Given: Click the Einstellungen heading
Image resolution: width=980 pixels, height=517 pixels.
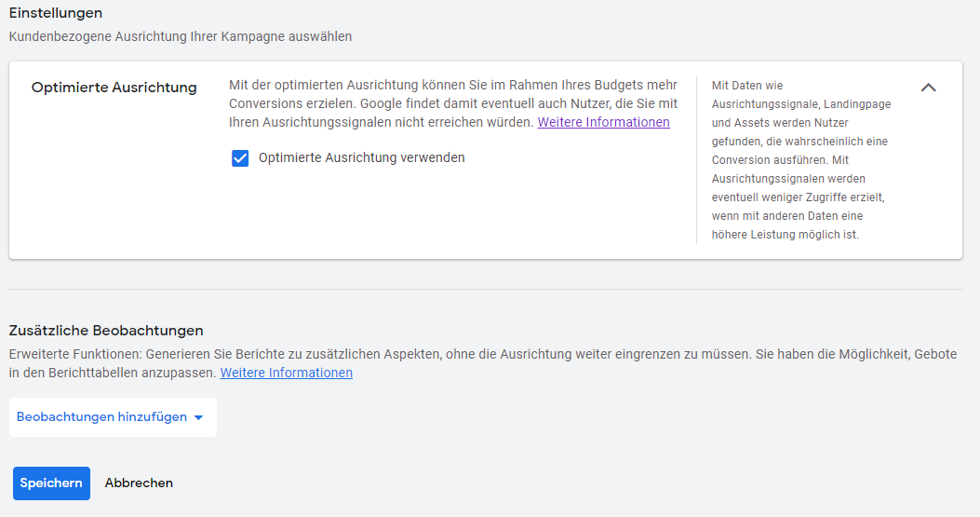Looking at the screenshot, I should [56, 13].
